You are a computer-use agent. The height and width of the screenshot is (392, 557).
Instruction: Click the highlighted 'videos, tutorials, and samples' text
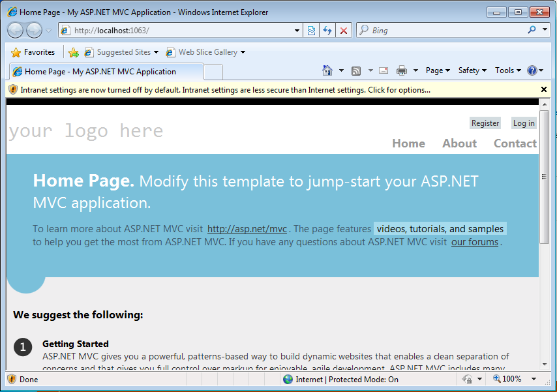440,228
